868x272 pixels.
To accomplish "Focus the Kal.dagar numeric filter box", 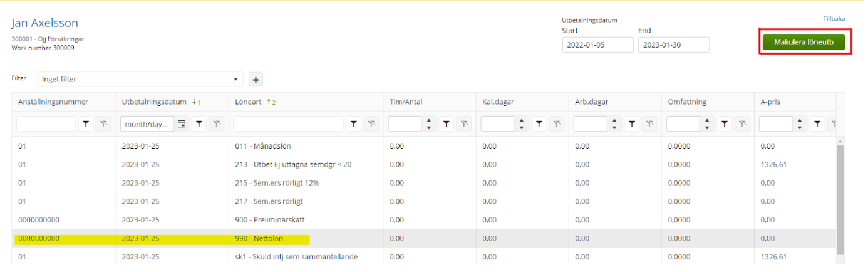I will 498,124.
